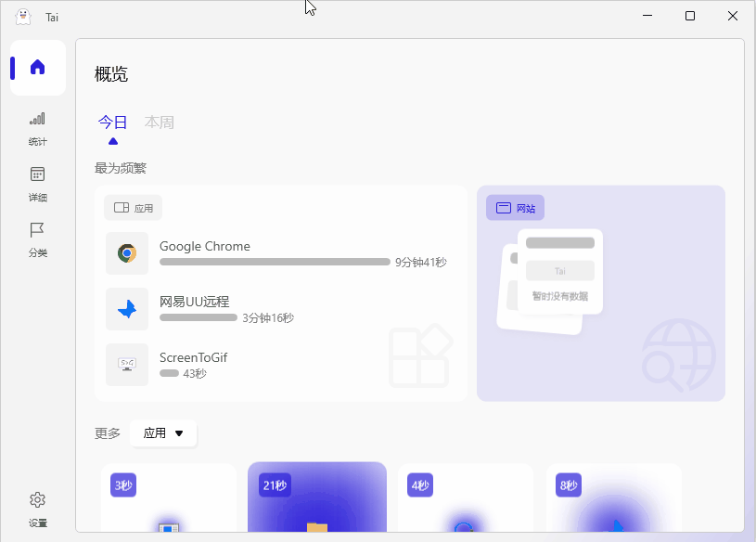This screenshot has height=542, width=756.
Task: Click the 43秒 duration under ScreenToGif
Action: tap(195, 374)
